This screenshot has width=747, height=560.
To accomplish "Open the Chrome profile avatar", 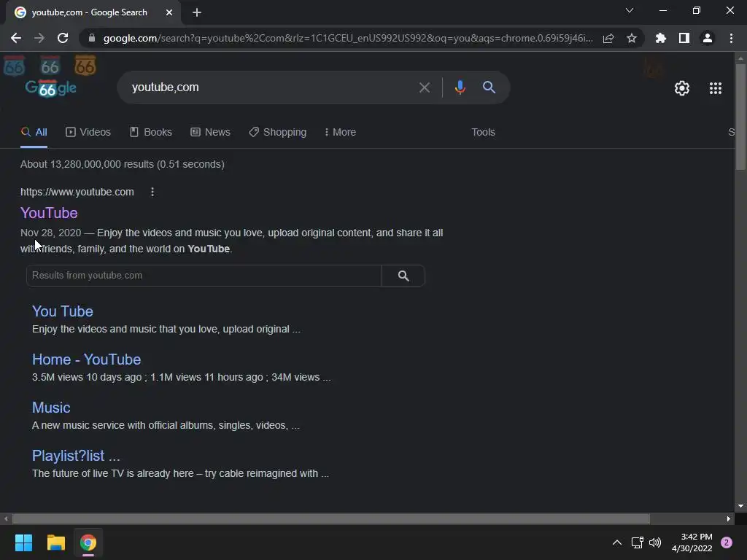I will (708, 38).
